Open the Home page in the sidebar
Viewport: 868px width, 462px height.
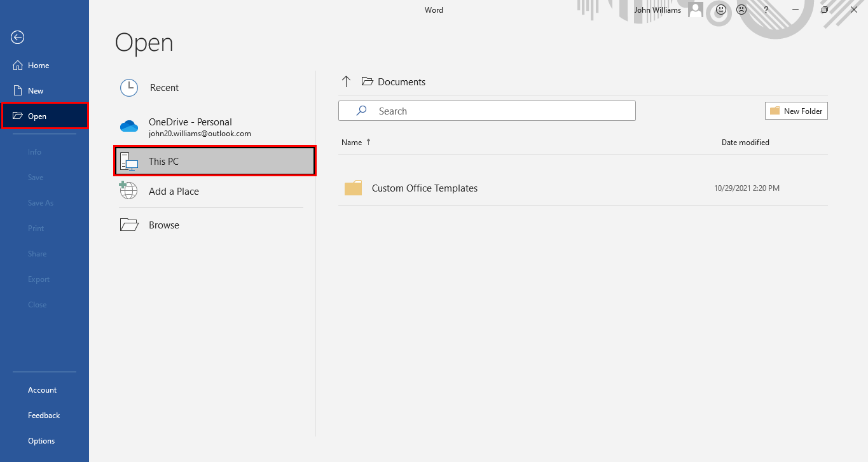[x=45, y=66]
